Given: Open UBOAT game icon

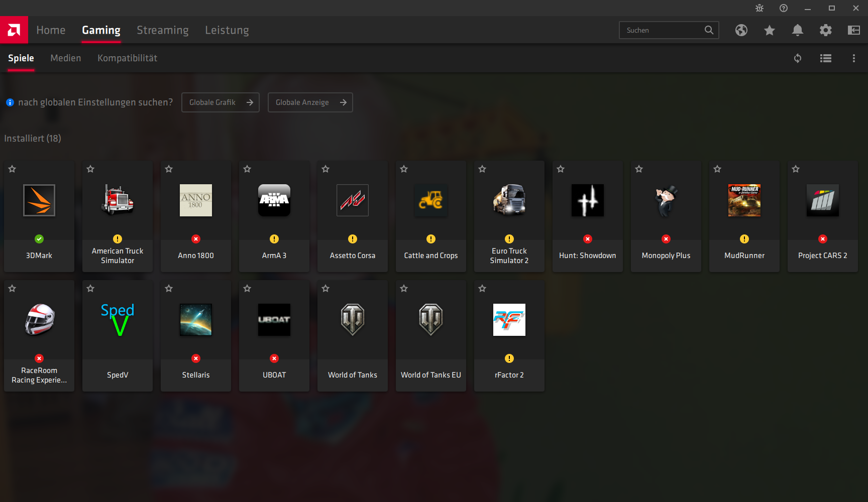Looking at the screenshot, I should pyautogui.click(x=274, y=320).
